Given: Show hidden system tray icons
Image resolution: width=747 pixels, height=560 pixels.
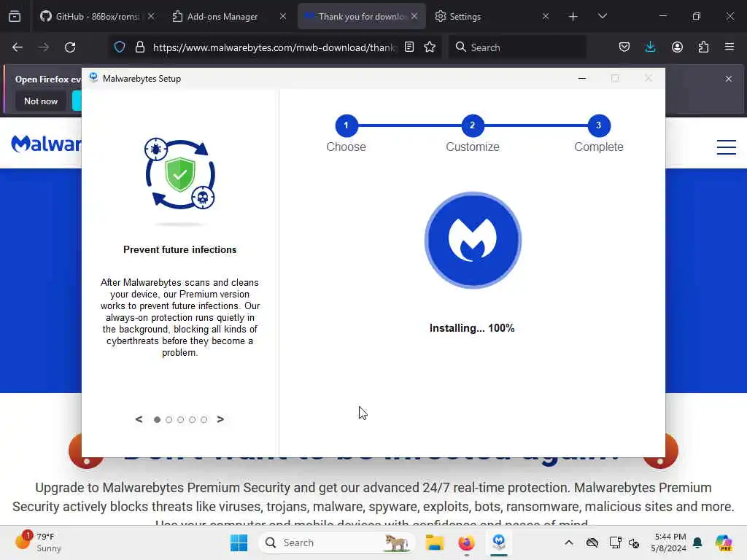Looking at the screenshot, I should coord(569,542).
